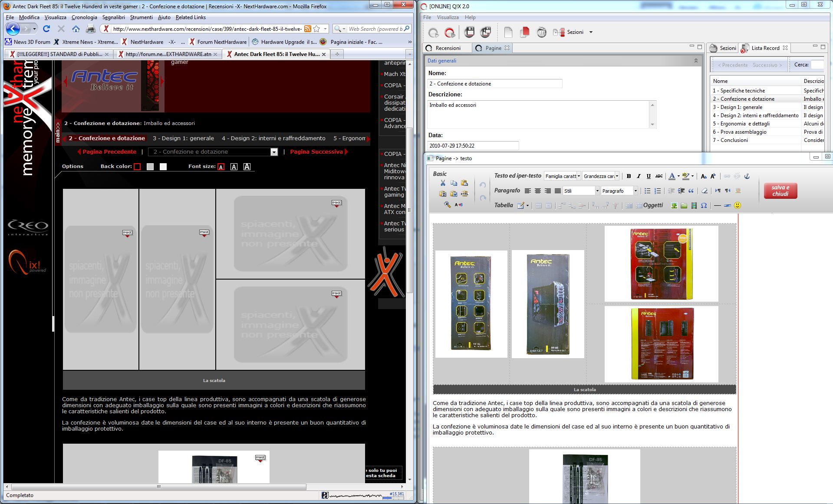Click Paste as plain text icon
833x504 pixels.
point(443,194)
